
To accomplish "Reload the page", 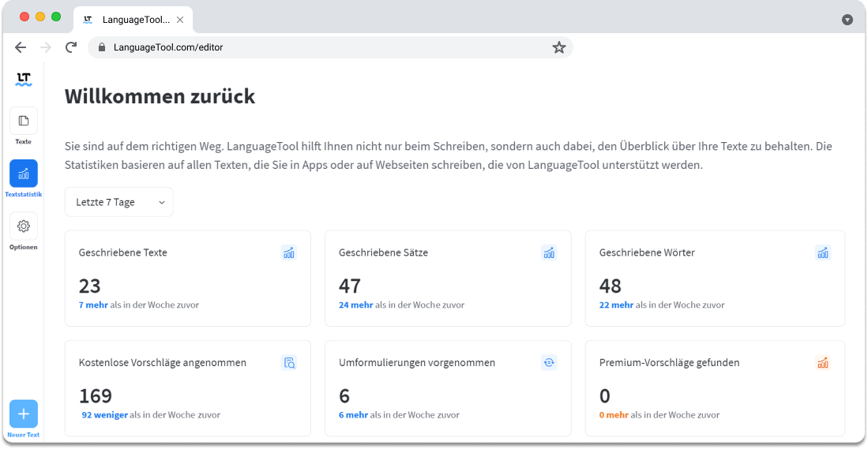I will (x=71, y=47).
